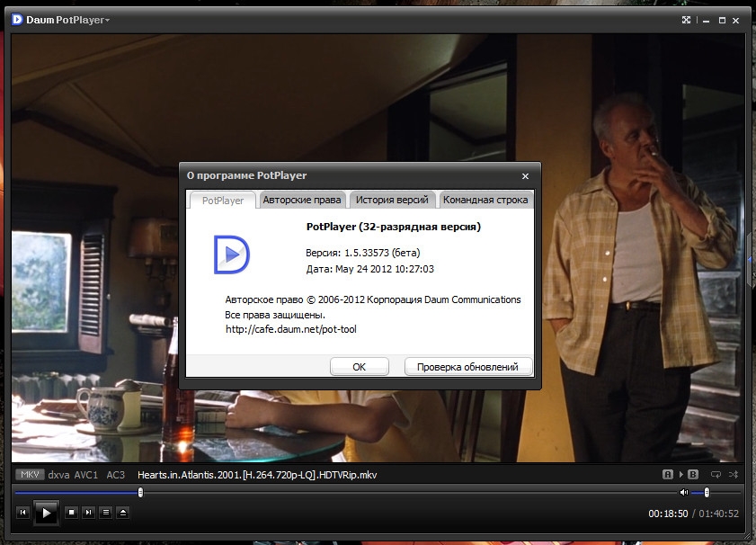This screenshot has width=756, height=545.
Task: Jump to the previous track
Action: (23, 513)
